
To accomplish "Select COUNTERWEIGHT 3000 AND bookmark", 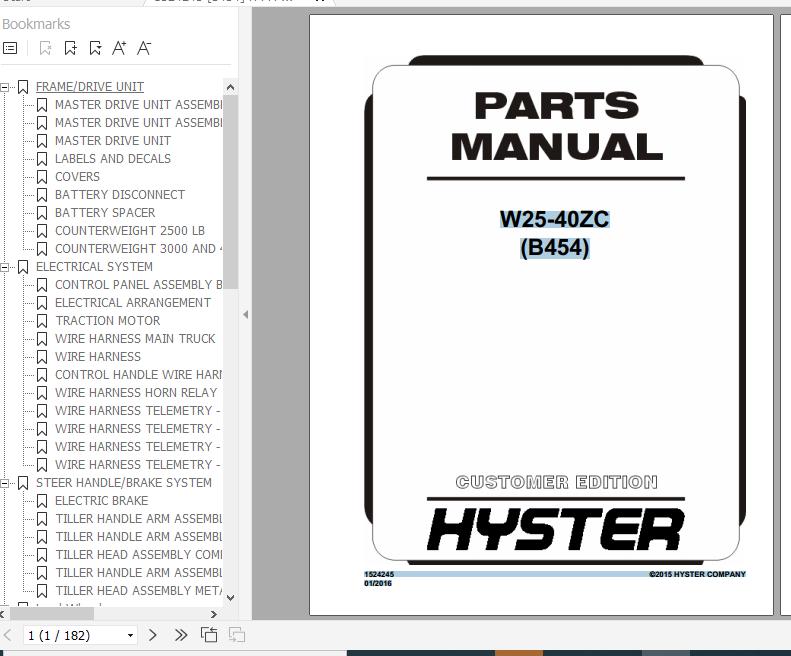I will point(138,248).
